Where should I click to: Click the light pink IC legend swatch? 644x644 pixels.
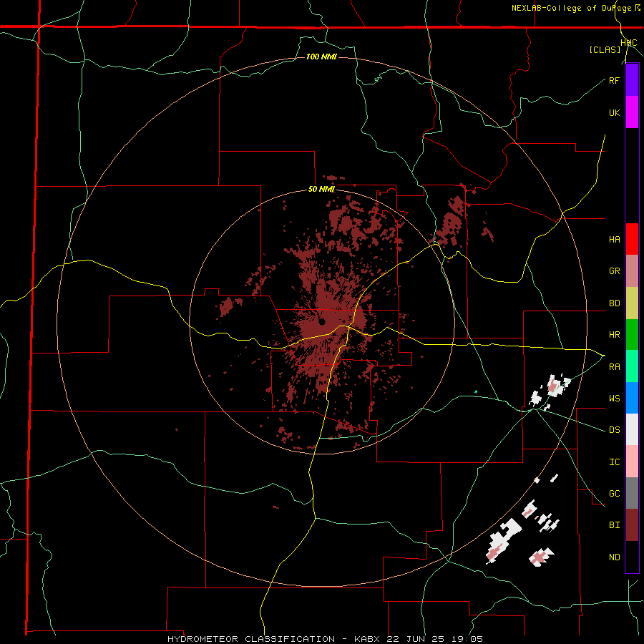tap(632, 462)
